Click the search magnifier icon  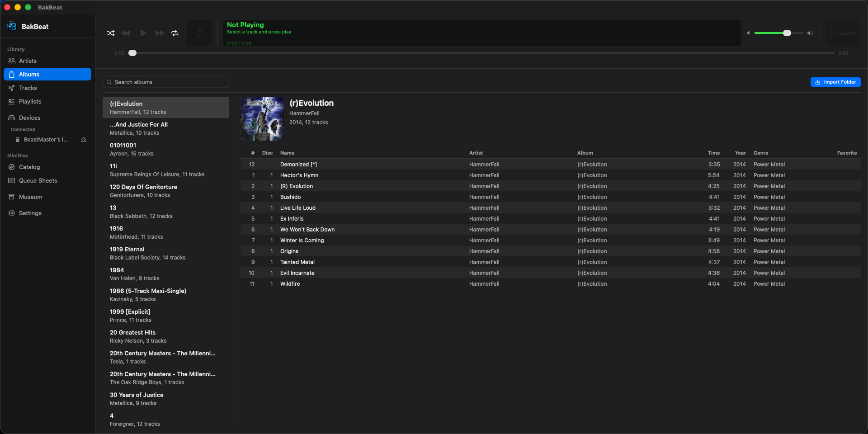109,82
